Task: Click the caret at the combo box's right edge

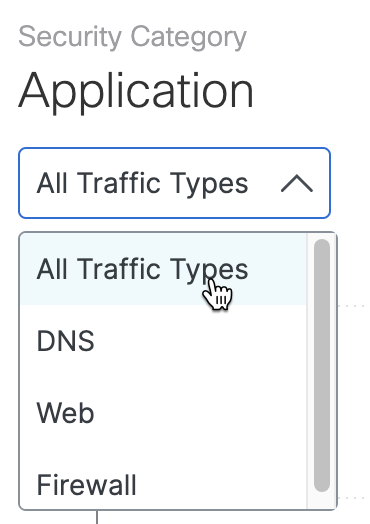Action: click(x=297, y=183)
